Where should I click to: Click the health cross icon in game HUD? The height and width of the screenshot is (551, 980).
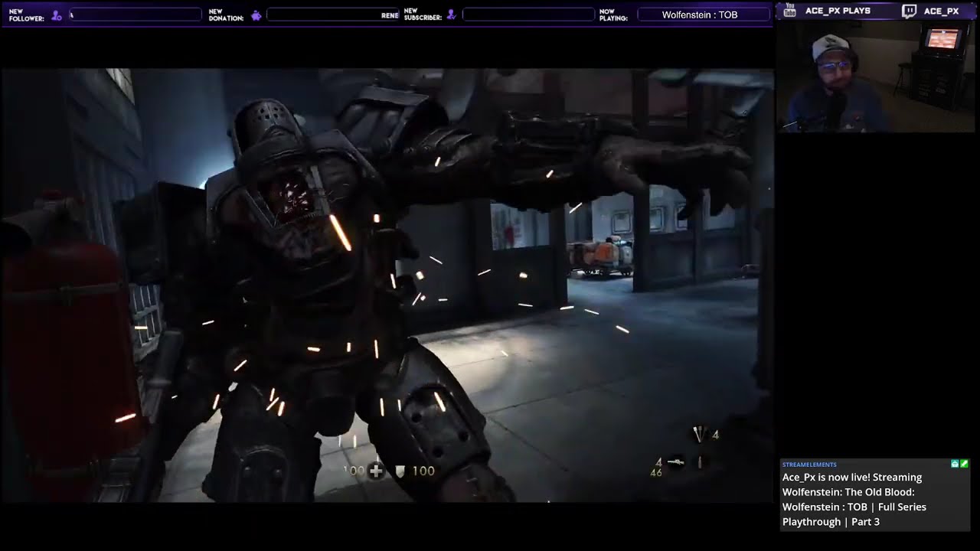point(376,471)
